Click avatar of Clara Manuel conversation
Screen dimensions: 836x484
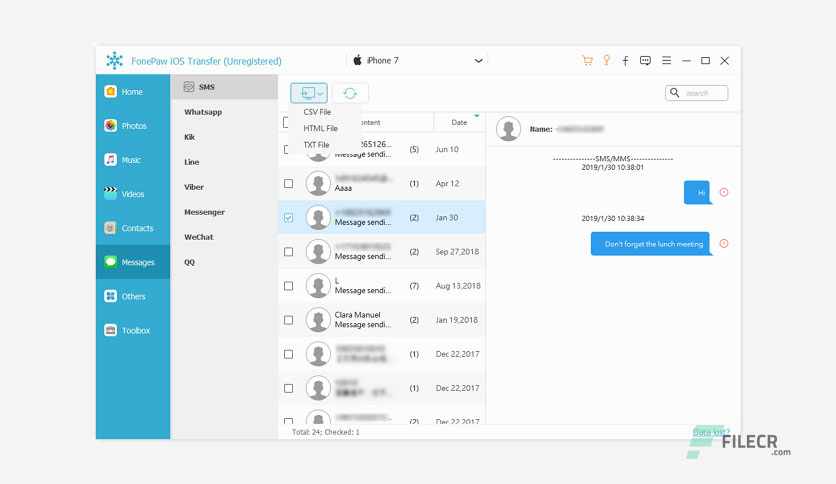(318, 320)
